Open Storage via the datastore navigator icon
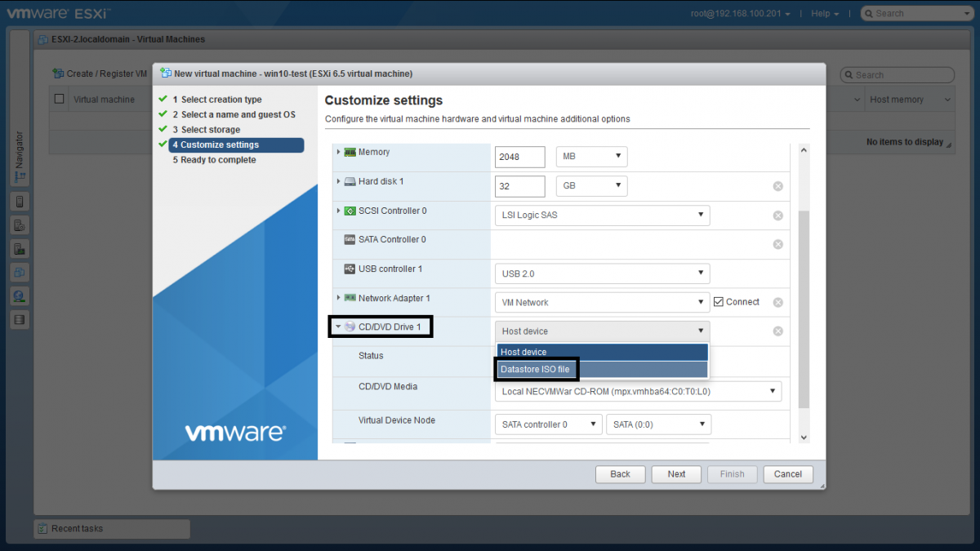 pos(20,320)
